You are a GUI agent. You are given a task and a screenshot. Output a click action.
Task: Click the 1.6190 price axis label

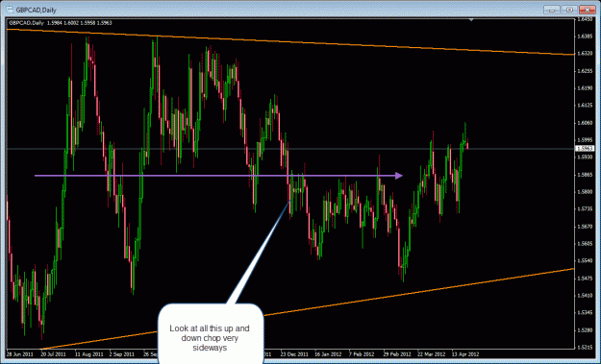click(586, 88)
